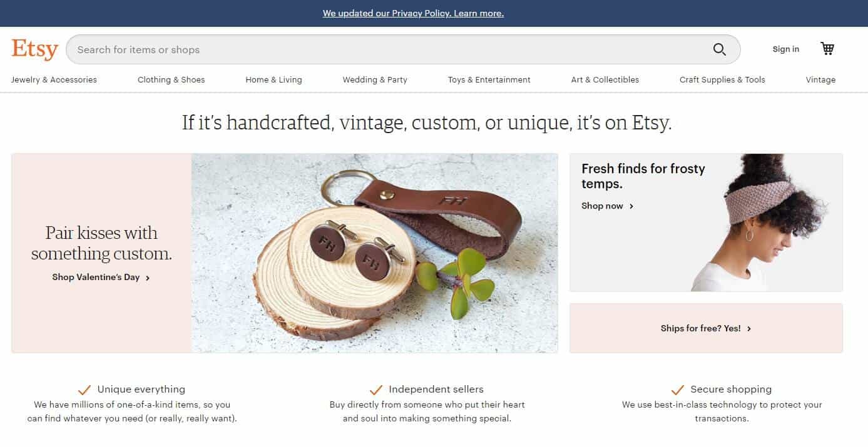Open the shopping cart icon
The width and height of the screenshot is (868, 447).
[827, 49]
